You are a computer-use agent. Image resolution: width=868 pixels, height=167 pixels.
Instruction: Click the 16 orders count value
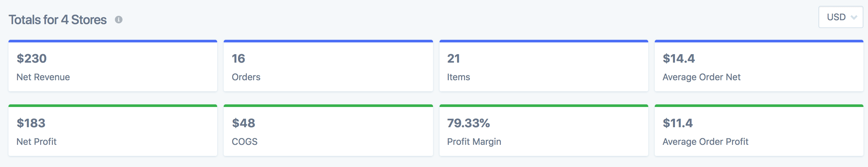click(238, 59)
